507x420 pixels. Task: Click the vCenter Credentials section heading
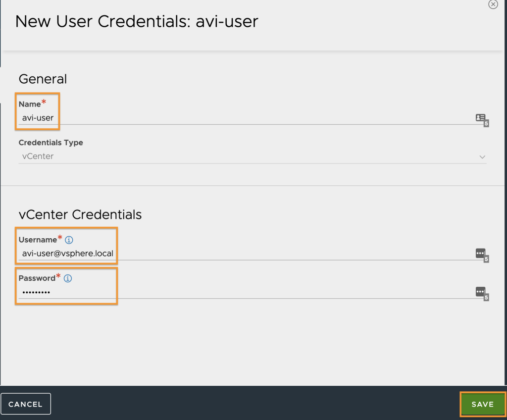(x=80, y=214)
